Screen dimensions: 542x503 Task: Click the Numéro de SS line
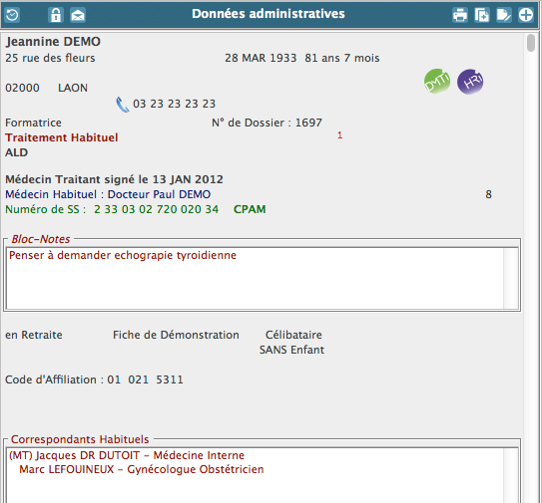point(136,209)
